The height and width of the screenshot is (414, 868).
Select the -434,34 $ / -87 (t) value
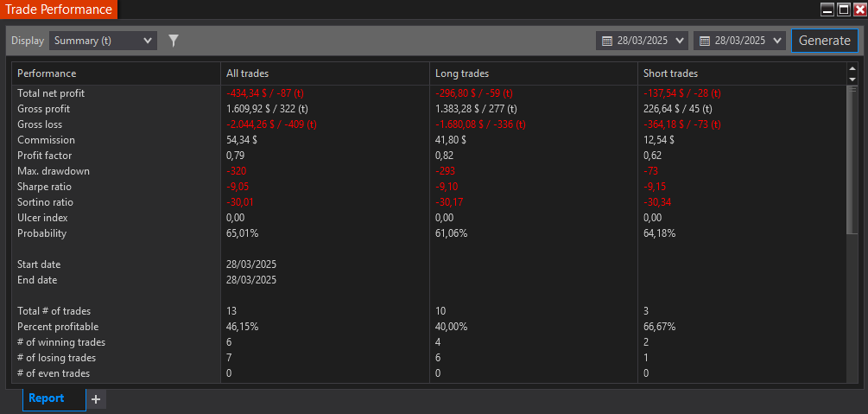coord(264,93)
